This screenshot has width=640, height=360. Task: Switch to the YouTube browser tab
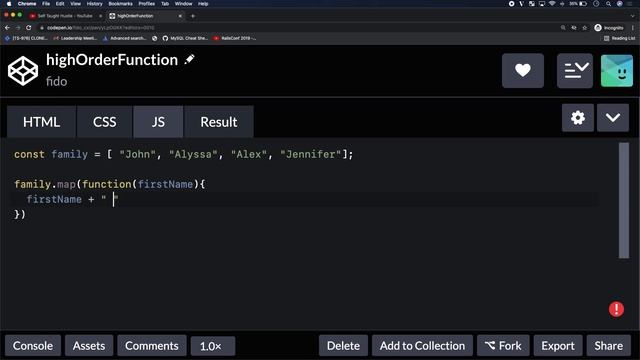click(65, 16)
